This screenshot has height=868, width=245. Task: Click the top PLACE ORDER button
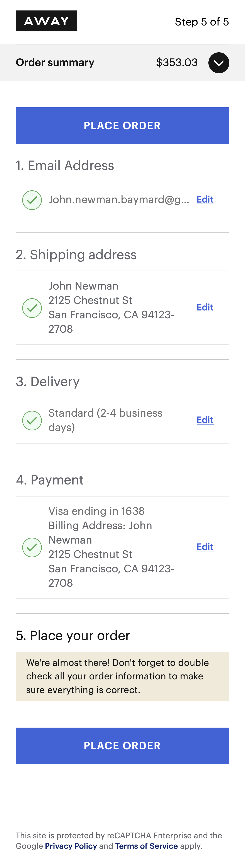point(122,125)
